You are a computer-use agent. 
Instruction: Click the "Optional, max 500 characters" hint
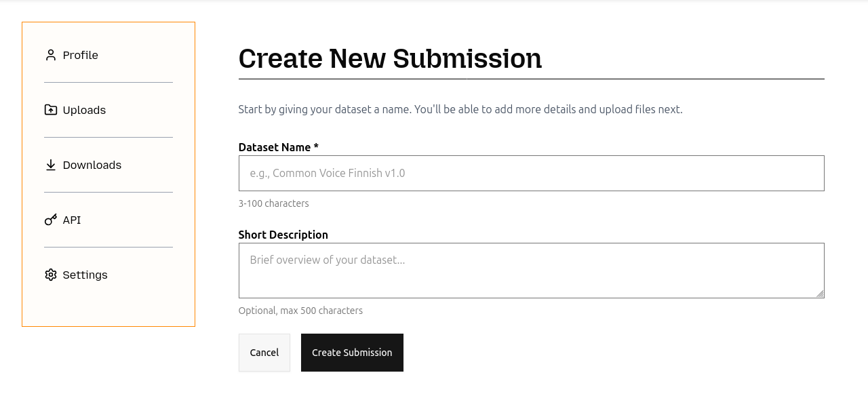point(300,311)
